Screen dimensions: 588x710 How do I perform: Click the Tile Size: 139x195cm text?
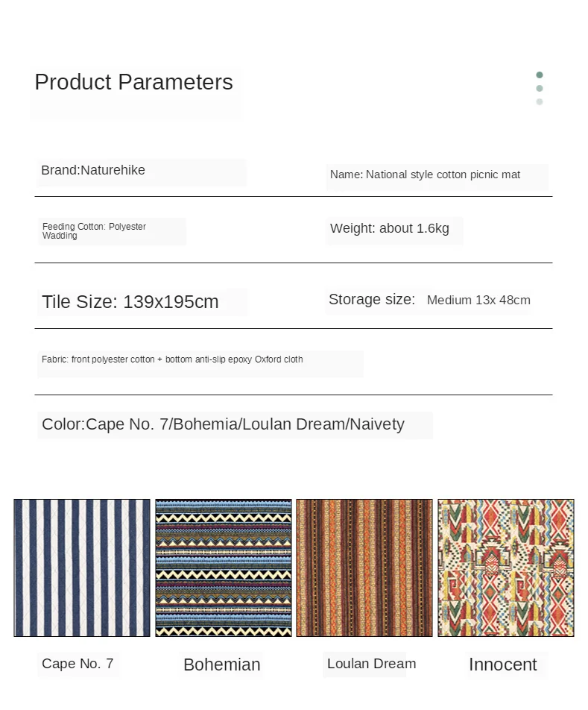(x=130, y=302)
